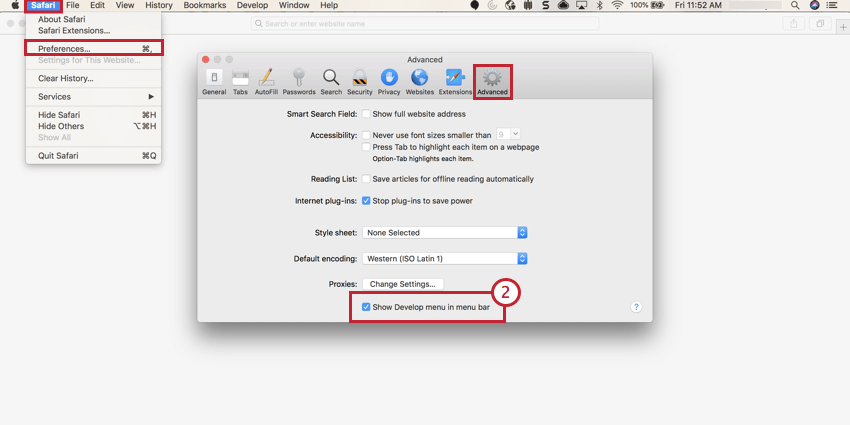
Task: Select the Advanced gear pane
Action: (x=492, y=82)
